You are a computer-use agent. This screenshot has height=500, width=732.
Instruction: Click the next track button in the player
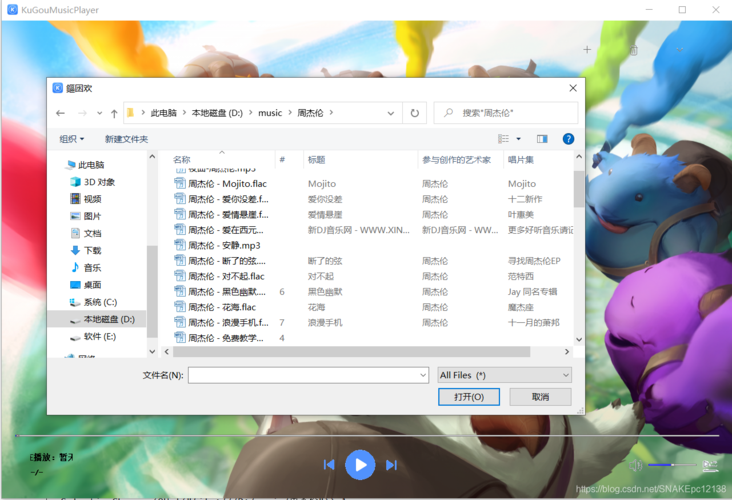[391, 465]
